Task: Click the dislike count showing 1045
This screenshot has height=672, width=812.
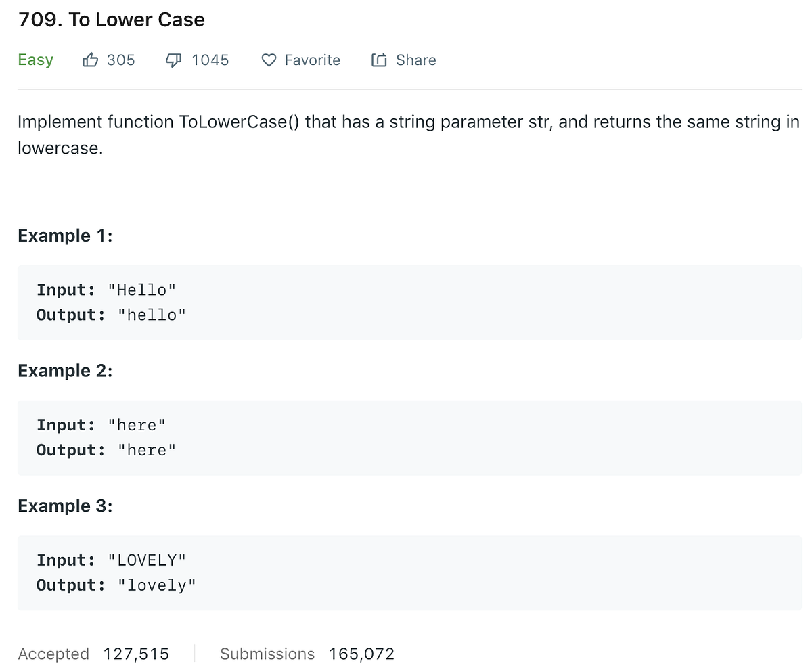Action: point(212,60)
